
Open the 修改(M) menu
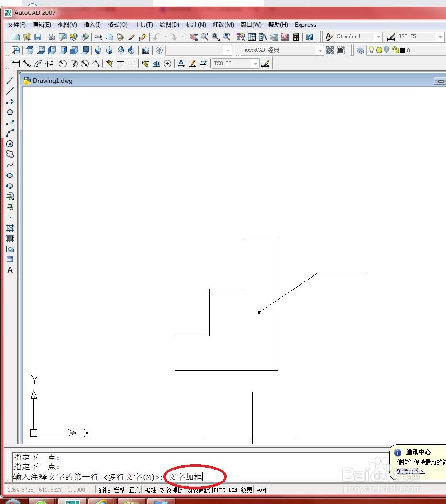(x=223, y=25)
